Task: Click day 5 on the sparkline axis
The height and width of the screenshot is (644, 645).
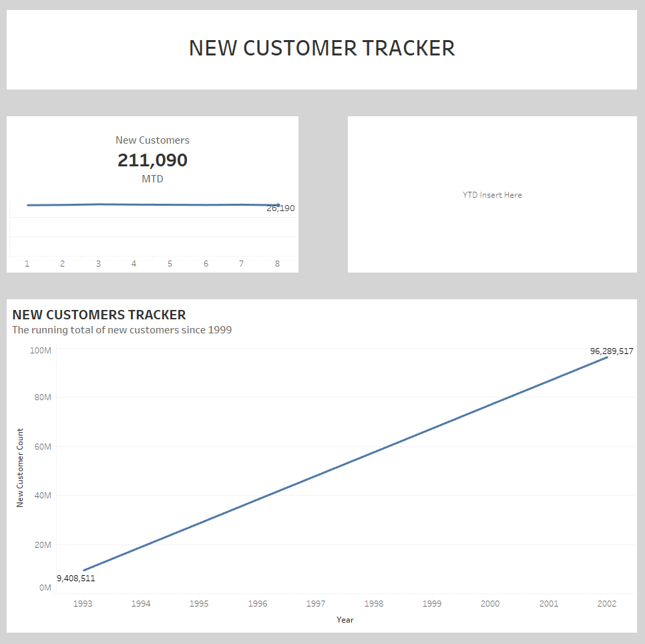Action: pos(170,264)
